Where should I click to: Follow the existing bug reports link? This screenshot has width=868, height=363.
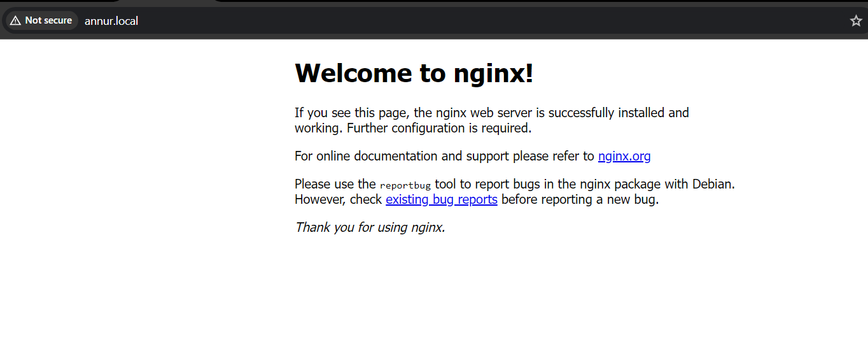(x=441, y=199)
